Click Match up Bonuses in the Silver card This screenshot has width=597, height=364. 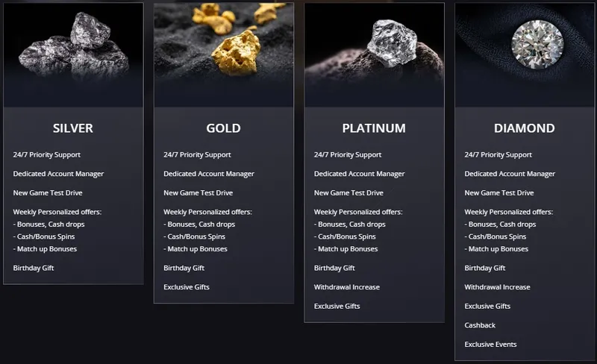(46, 249)
